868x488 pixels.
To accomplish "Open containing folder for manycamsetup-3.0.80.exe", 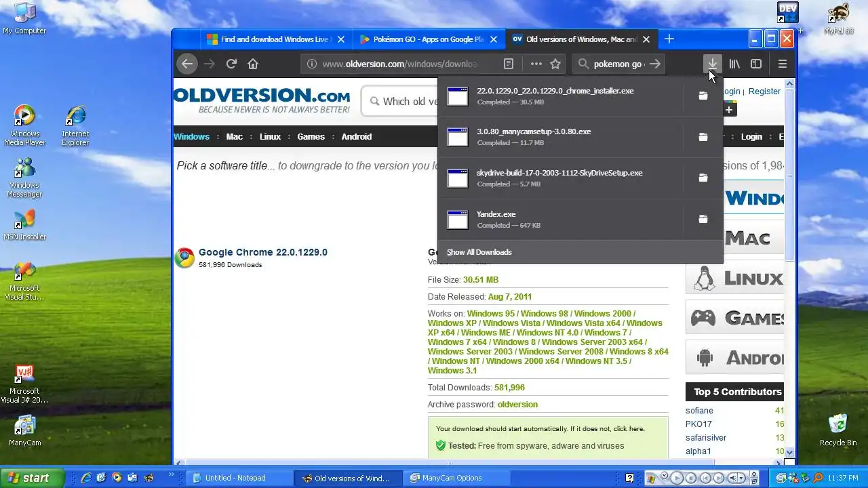I will tap(703, 137).
